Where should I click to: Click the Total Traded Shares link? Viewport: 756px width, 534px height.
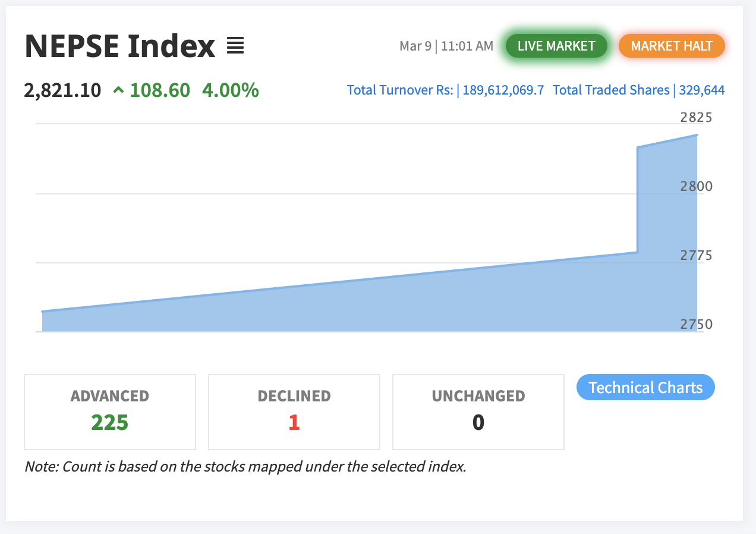point(638,90)
